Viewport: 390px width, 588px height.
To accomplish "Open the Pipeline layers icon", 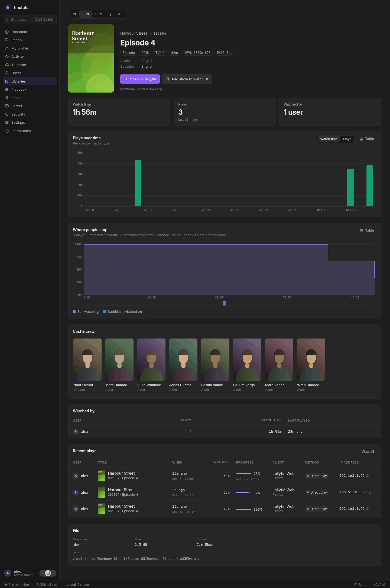I will click(x=7, y=98).
